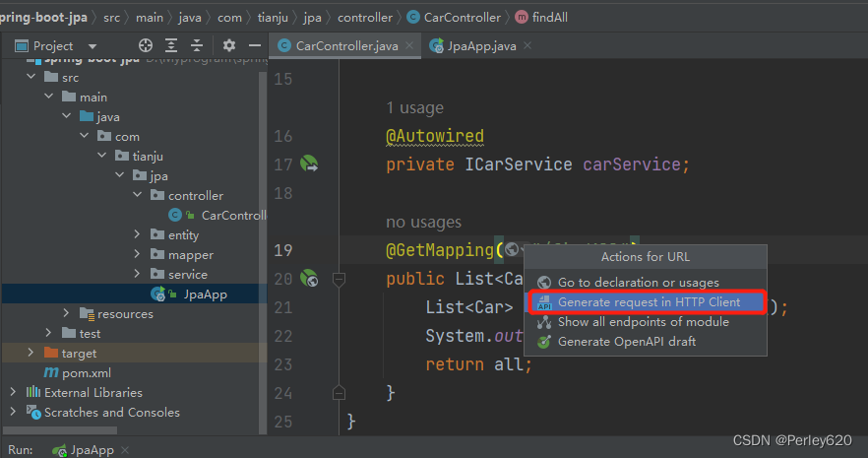Click 'return all;' statement
This screenshot has height=458, width=868.
coord(478,364)
